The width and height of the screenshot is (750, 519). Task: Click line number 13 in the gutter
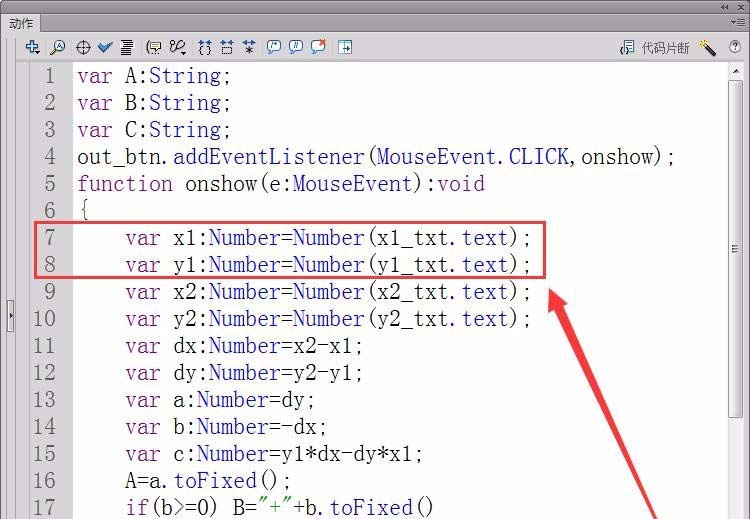(x=44, y=399)
